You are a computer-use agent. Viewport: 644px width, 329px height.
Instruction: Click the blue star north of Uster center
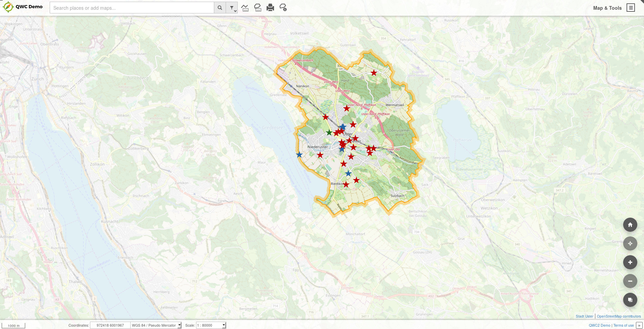342,127
